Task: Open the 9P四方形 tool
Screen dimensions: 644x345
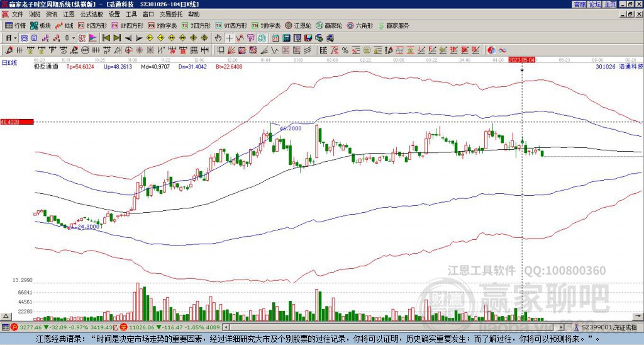Action: coord(127,25)
